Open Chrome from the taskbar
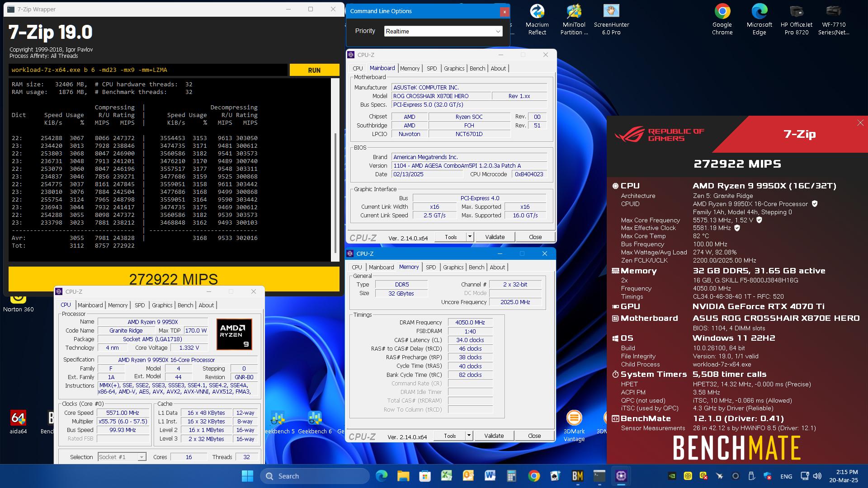This screenshot has width=868, height=488. pyautogui.click(x=534, y=476)
